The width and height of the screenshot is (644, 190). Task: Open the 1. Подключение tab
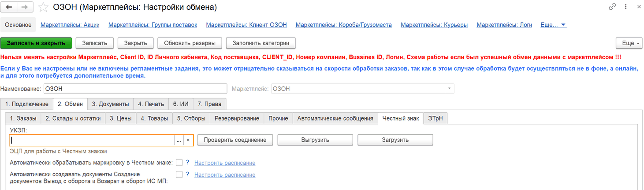pos(27,104)
